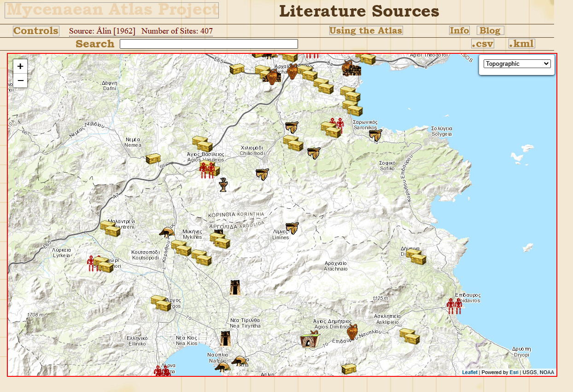Click the tomb doorway icon above Nea Tiryntha
Screen dimensions: 573x392
point(235,288)
